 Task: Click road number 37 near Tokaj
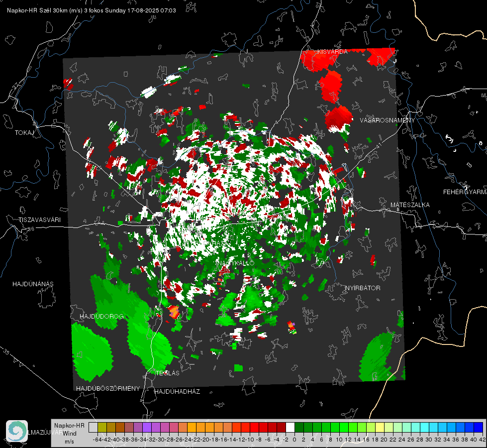point(16,86)
